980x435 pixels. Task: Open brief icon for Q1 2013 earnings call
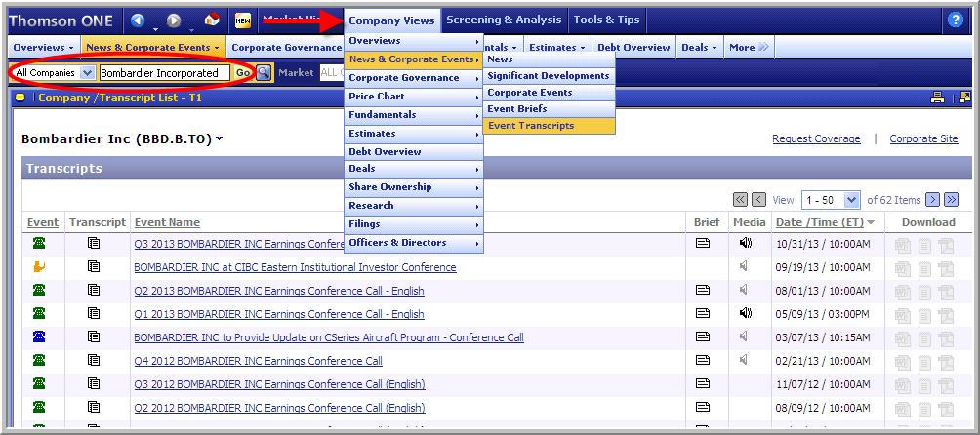703,313
